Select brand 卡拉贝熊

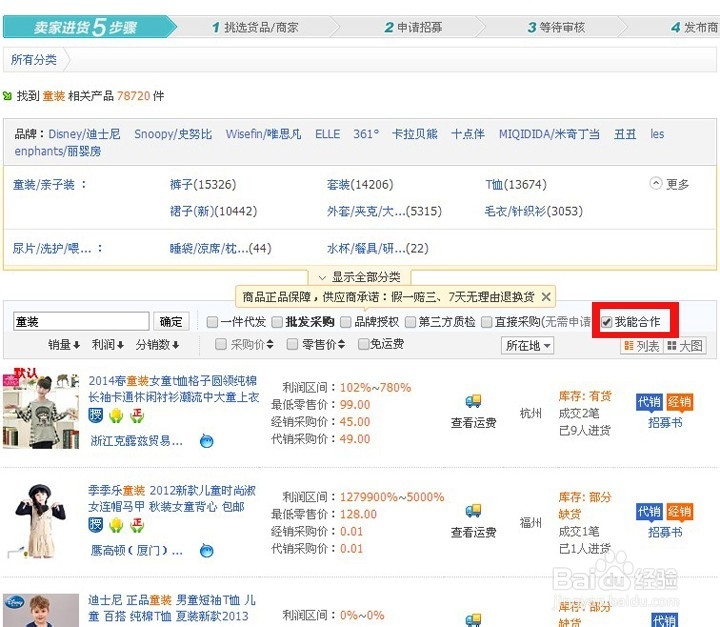pyautogui.click(x=415, y=134)
